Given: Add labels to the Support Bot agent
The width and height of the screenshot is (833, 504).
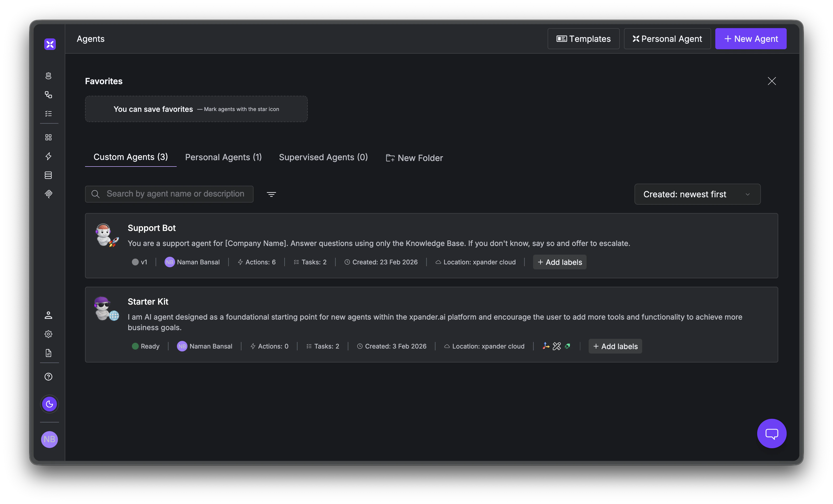Looking at the screenshot, I should point(559,262).
